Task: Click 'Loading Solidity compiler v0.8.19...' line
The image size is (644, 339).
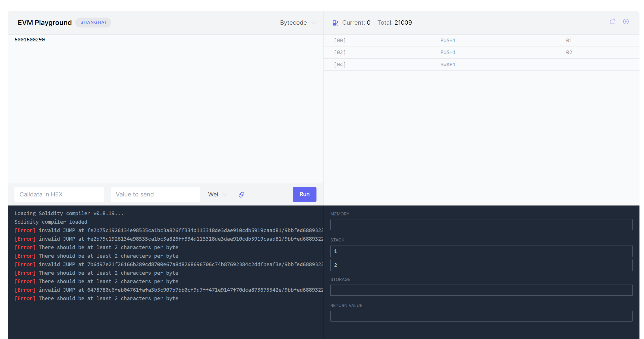Action: pyautogui.click(x=69, y=213)
